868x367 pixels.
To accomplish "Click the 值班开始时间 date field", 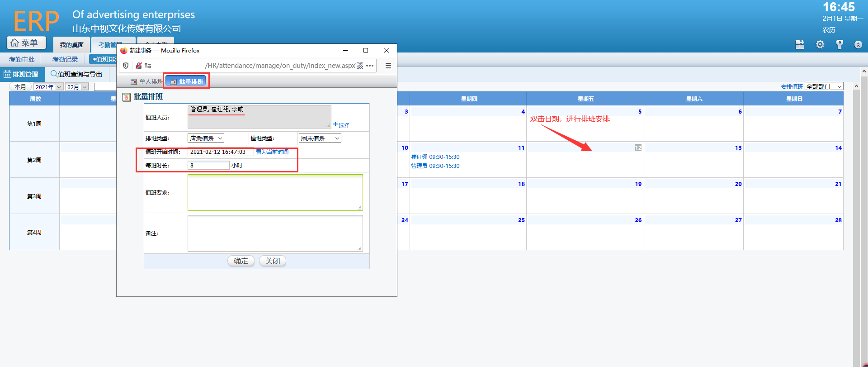I will point(220,152).
